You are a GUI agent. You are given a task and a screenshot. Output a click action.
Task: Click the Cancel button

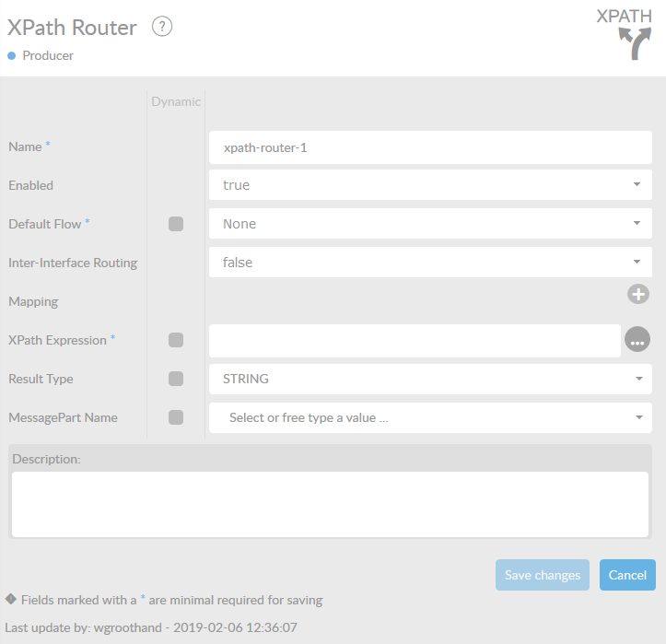click(627, 575)
